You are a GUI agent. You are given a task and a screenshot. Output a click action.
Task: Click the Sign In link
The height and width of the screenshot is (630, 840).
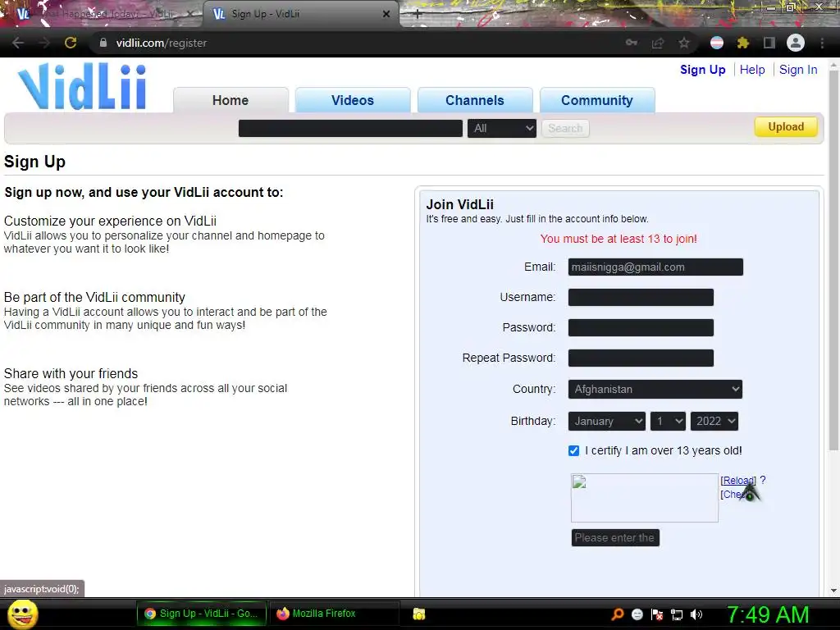(x=798, y=70)
